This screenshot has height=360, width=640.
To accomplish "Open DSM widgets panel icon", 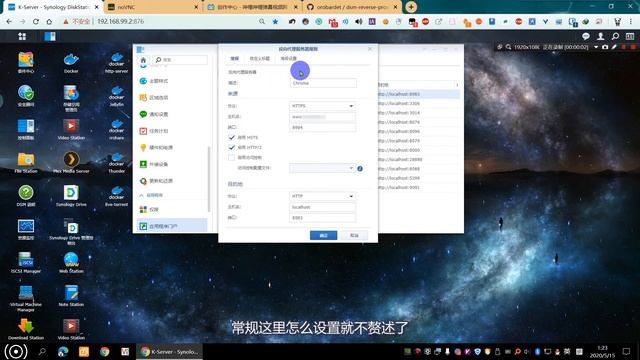I will tap(630, 36).
